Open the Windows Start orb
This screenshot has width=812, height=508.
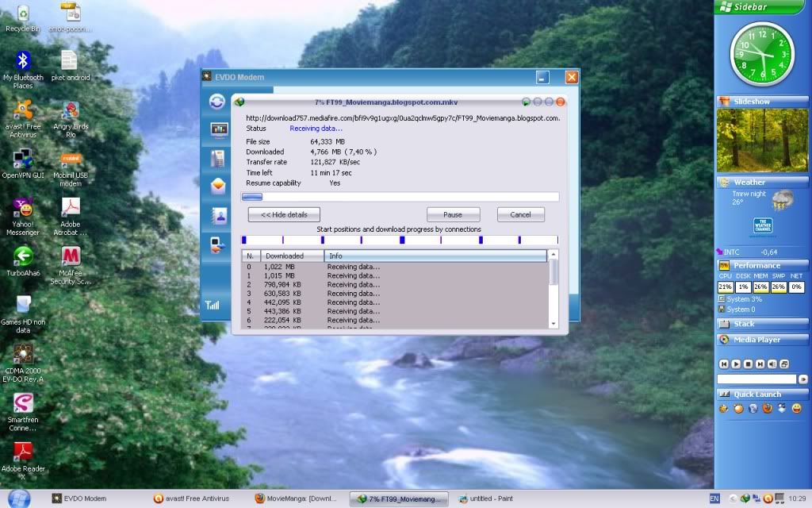[x=19, y=498]
